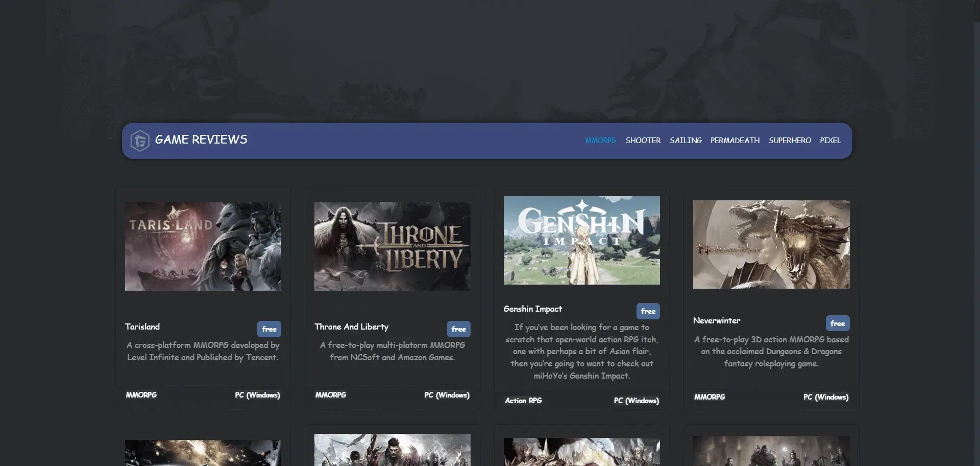This screenshot has width=980, height=466.
Task: Open the GAME REVIEWS home title
Action: [x=201, y=139]
